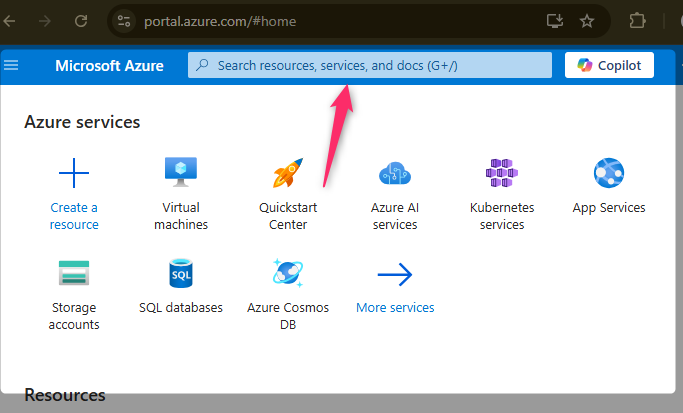Focus the Search resources, services, and docs field
The height and width of the screenshot is (413, 683).
pos(370,65)
